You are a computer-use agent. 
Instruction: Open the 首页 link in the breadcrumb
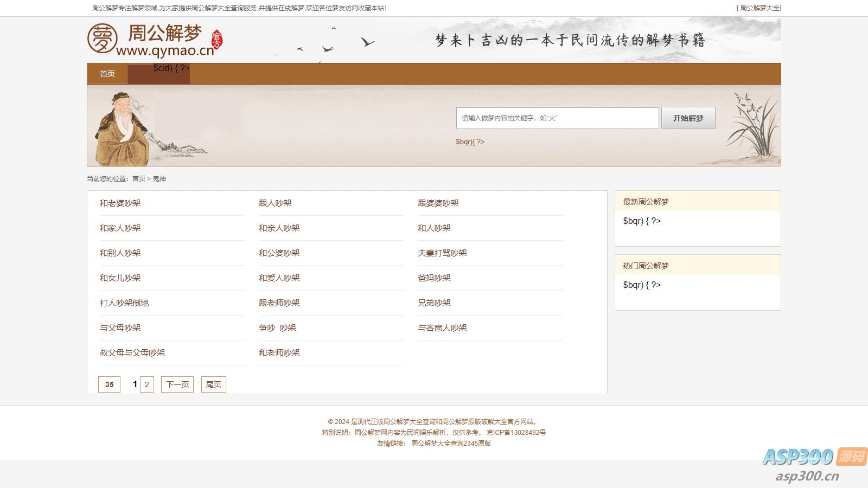point(138,178)
